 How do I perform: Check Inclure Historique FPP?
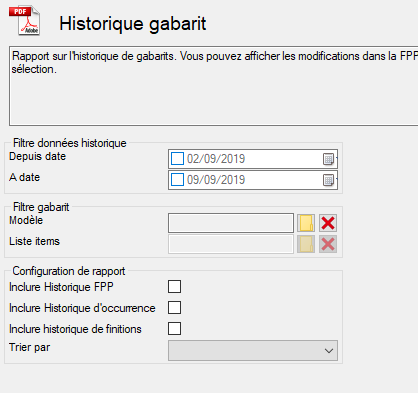click(x=175, y=286)
